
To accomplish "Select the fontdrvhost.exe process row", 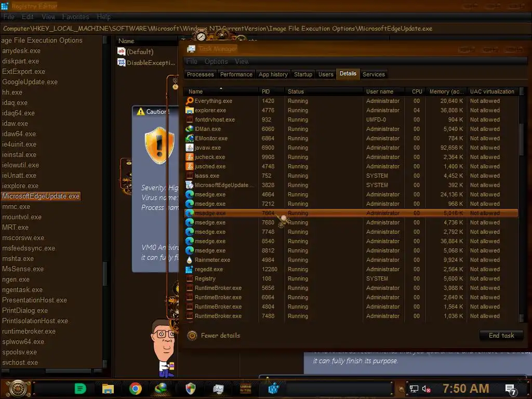I will click(x=351, y=120).
